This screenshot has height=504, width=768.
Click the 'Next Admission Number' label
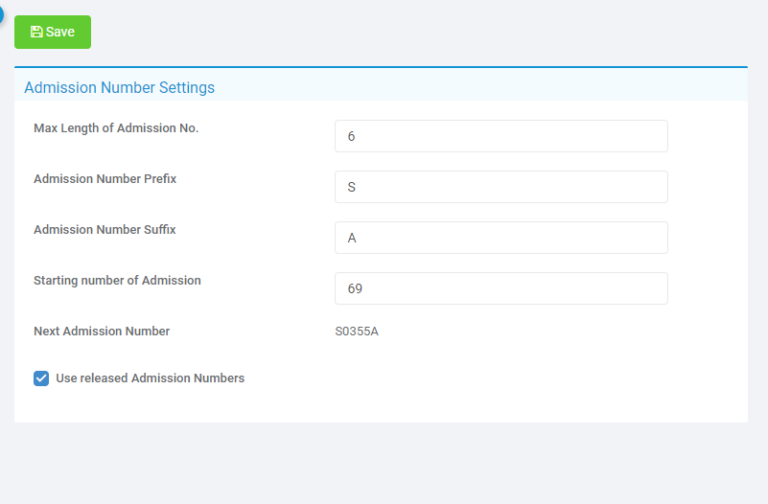pyautogui.click(x=102, y=331)
